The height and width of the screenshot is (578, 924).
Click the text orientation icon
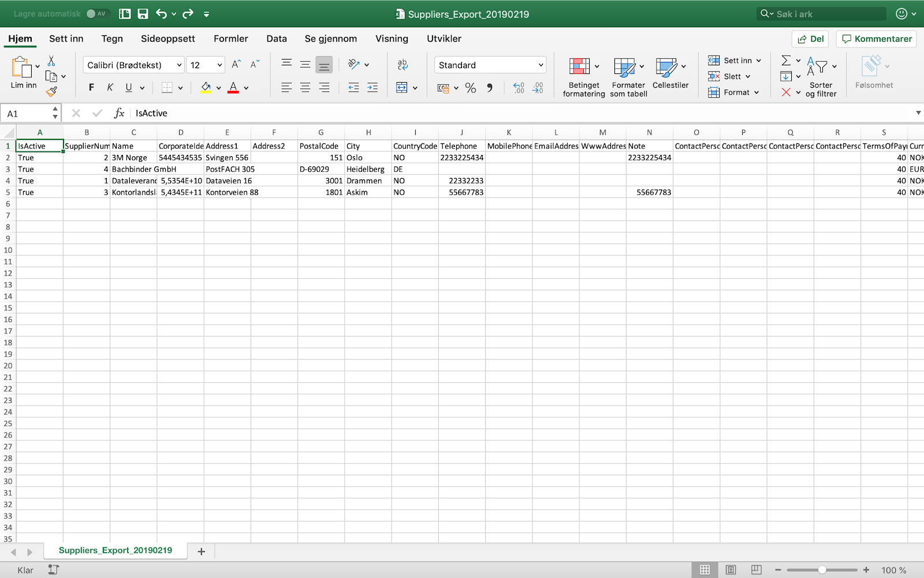[x=354, y=64]
